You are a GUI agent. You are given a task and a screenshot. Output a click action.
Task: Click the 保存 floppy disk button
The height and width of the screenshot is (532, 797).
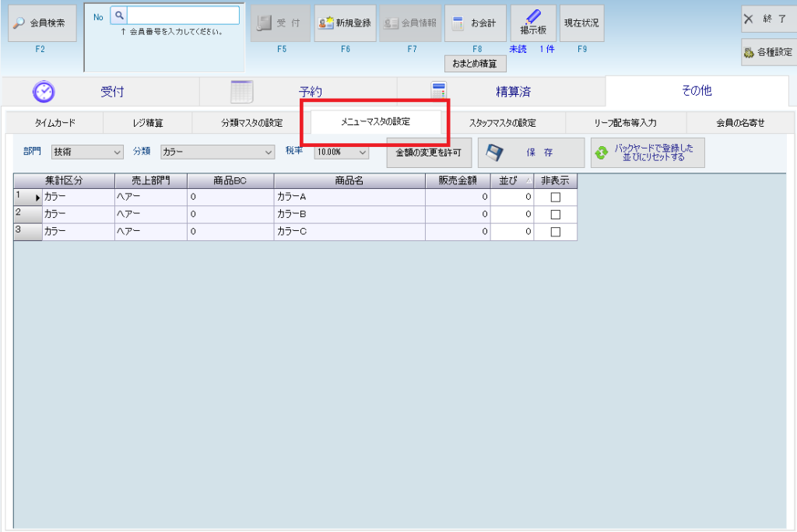point(531,153)
